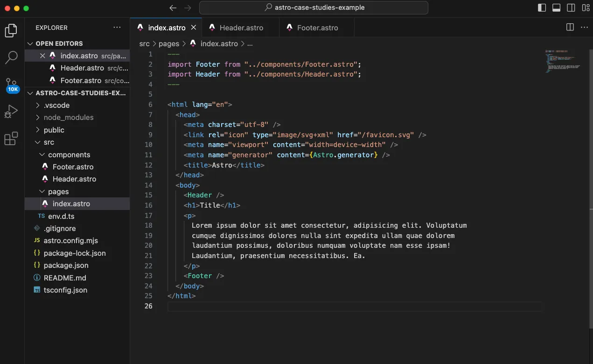The image size is (593, 364).
Task: Click the <Header /> component tag
Action: point(204,195)
